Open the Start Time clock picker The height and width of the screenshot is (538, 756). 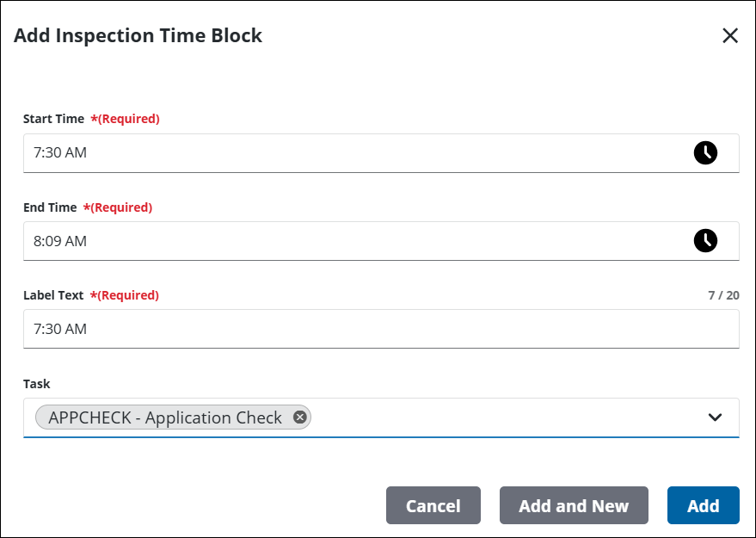point(705,153)
